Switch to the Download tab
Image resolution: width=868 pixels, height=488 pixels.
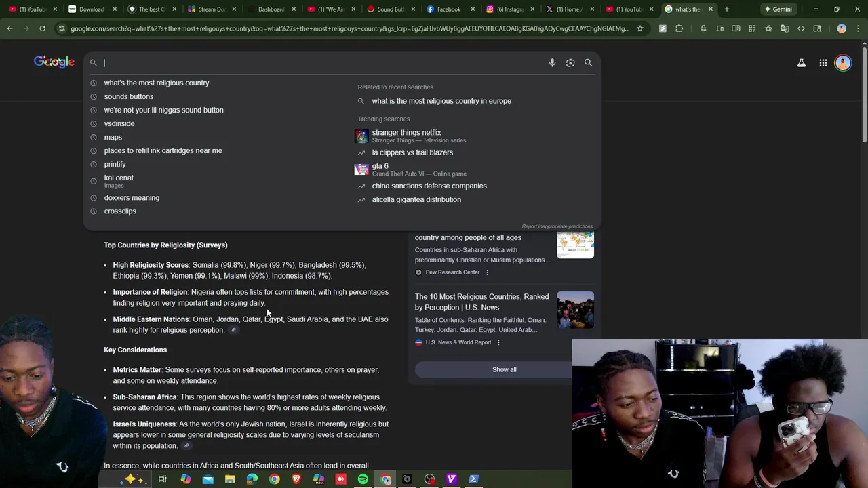point(92,9)
